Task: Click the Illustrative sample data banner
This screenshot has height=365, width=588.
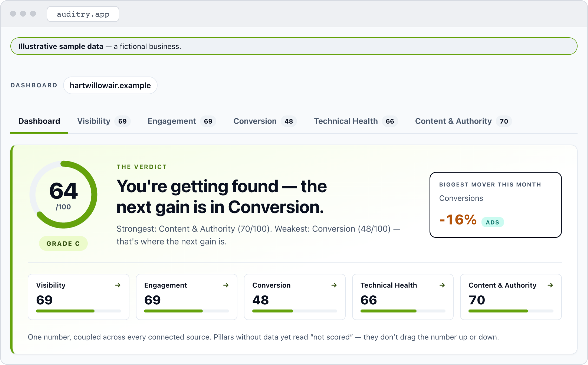Action: pos(294,46)
